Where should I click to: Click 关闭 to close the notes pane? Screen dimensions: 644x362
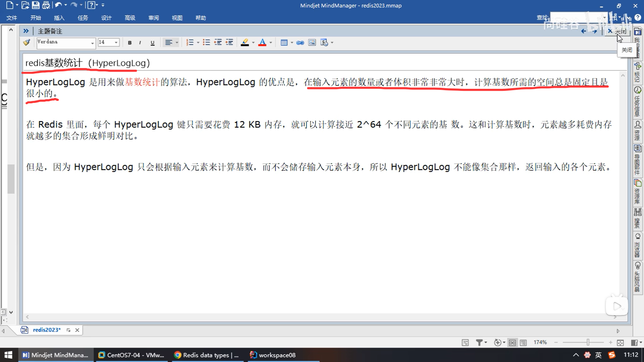point(616,31)
